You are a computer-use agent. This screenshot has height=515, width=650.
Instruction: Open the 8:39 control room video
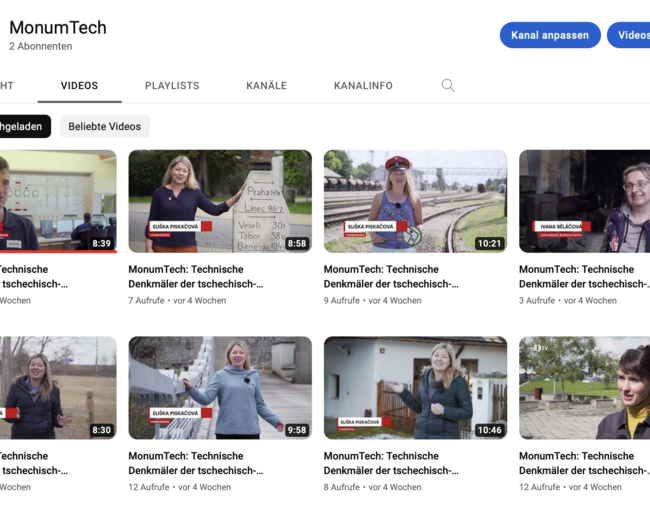tap(57, 201)
